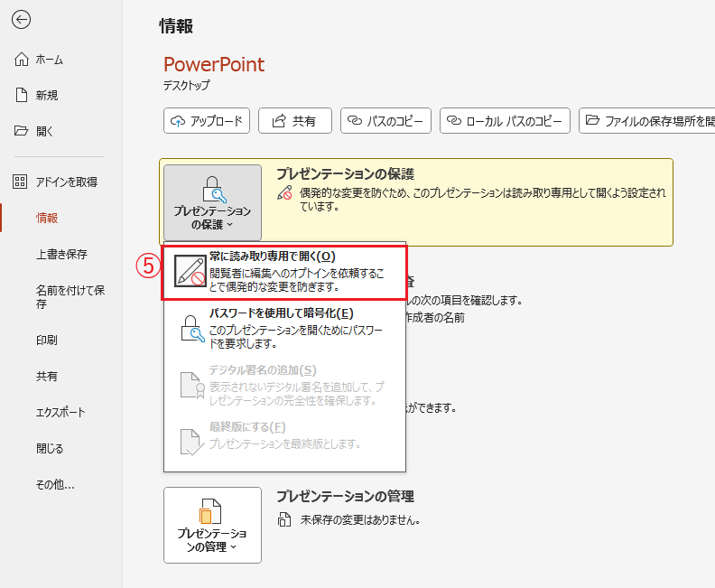Click the document icon beside 未保存の変更はありません
This screenshot has width=715, height=588.
[x=284, y=519]
